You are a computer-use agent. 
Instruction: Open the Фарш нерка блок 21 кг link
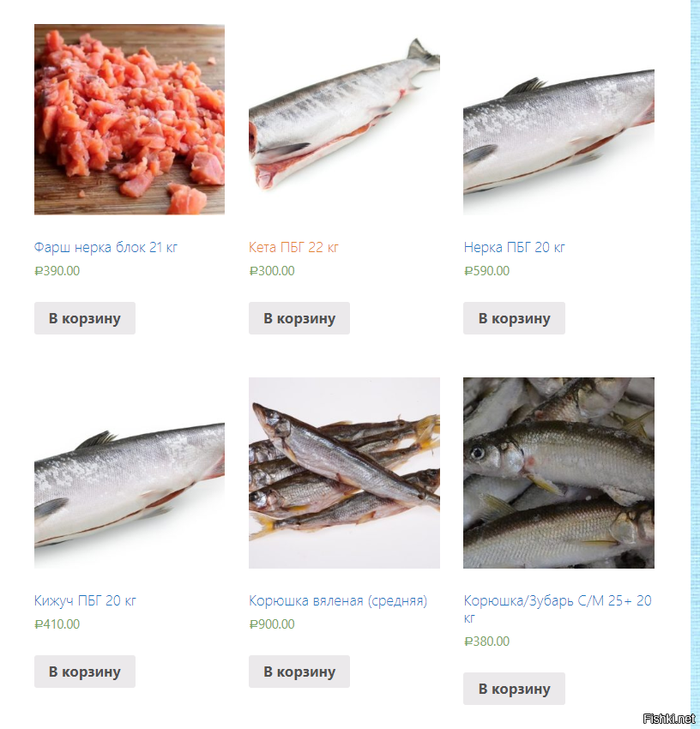tap(106, 247)
